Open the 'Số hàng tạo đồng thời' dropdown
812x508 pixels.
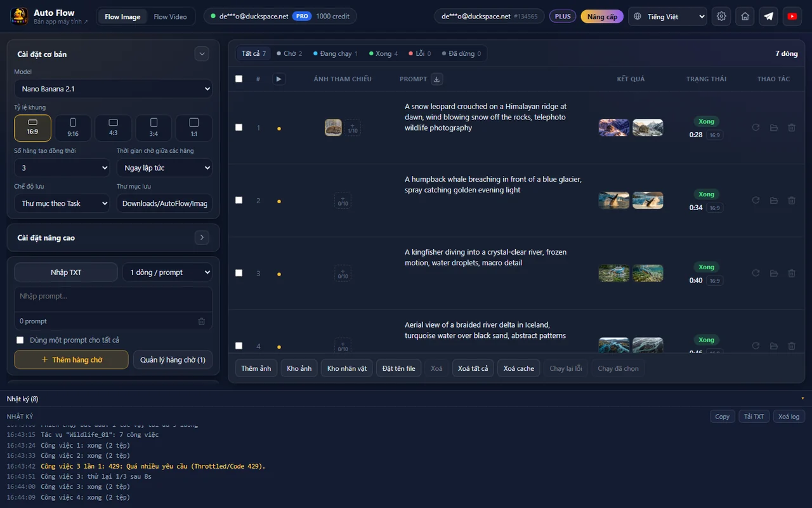pos(62,168)
